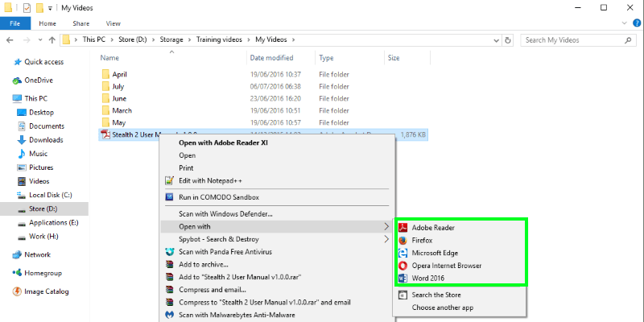Click the WinRAR icon beside Add to archive
This screenshot has height=322, width=644.
[x=169, y=265]
